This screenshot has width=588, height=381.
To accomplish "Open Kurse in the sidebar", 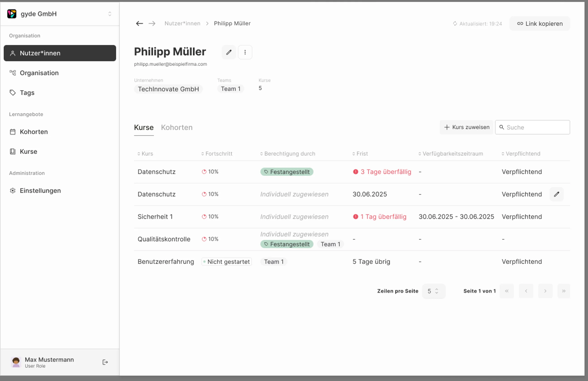I will 60,151.
